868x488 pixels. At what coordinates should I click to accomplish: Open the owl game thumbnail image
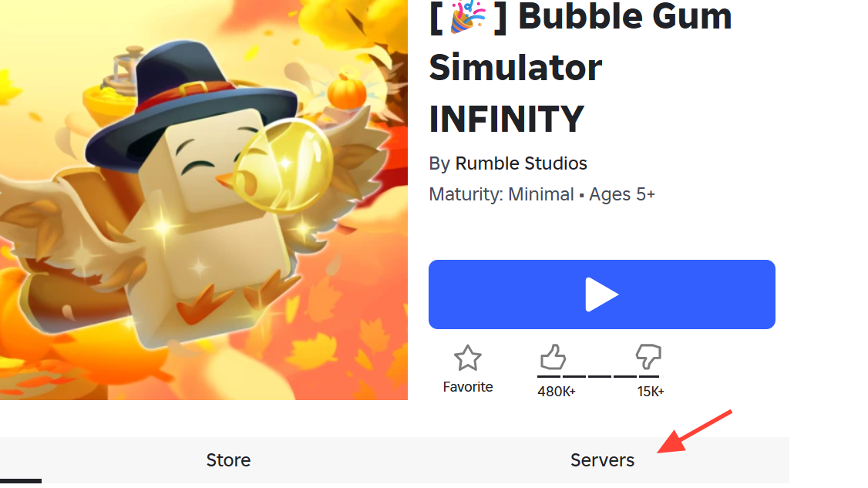pos(204,200)
